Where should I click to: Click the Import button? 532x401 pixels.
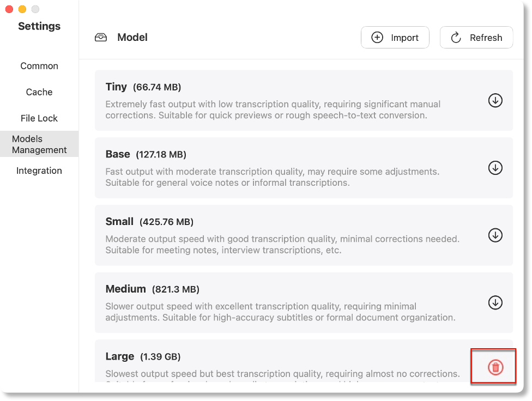point(395,38)
